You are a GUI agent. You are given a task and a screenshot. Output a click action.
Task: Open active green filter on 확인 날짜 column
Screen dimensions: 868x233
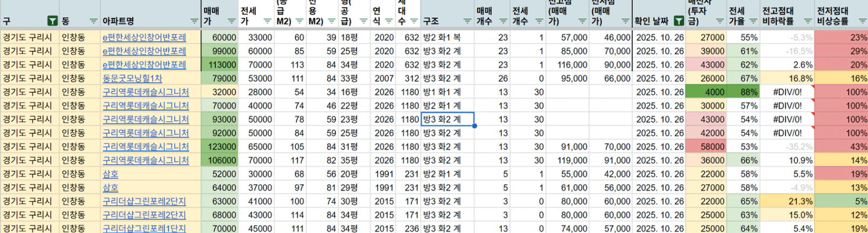tap(679, 21)
